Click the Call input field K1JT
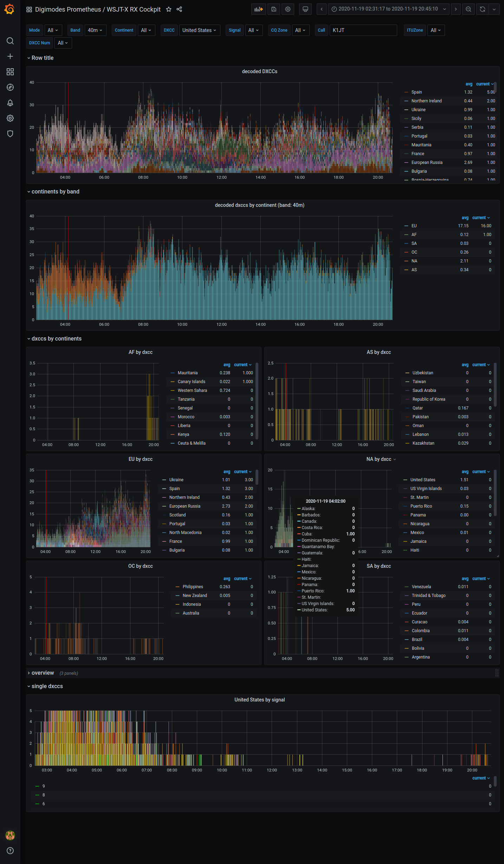The width and height of the screenshot is (504, 864). pyautogui.click(x=363, y=30)
